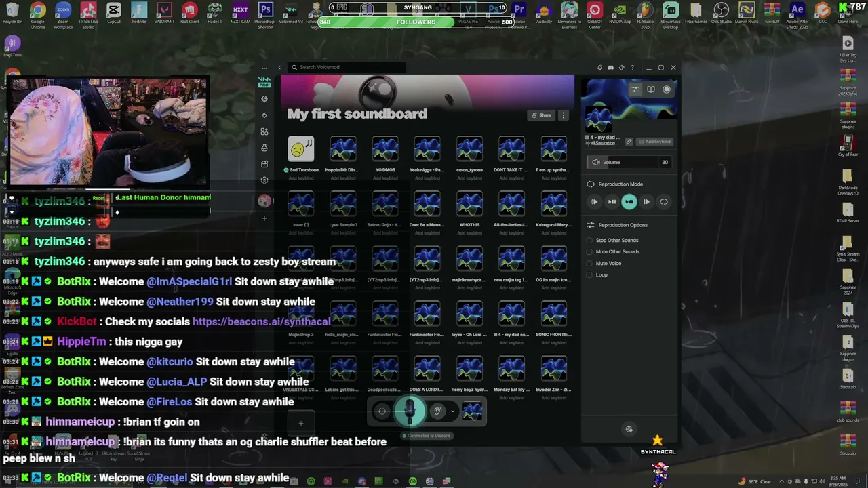The image size is (868, 488).
Task: Add keybind under DONT TAKE IT sound
Action: click(511, 178)
